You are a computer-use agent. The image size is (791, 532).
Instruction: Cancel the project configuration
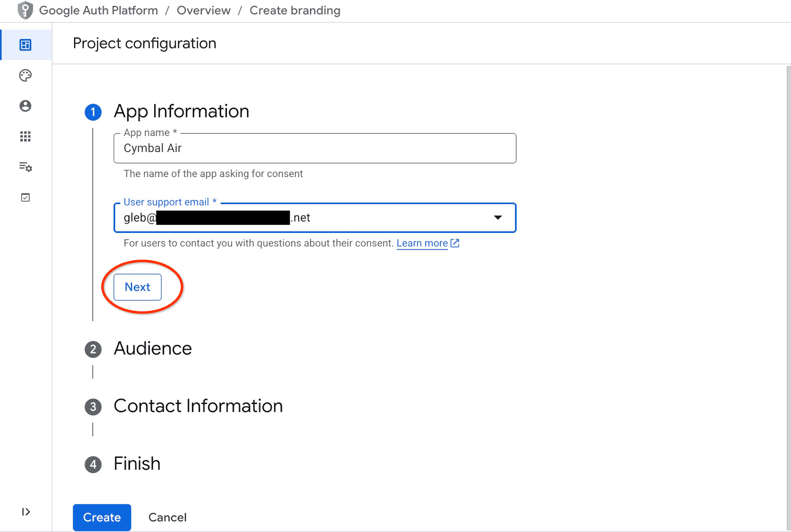point(168,517)
